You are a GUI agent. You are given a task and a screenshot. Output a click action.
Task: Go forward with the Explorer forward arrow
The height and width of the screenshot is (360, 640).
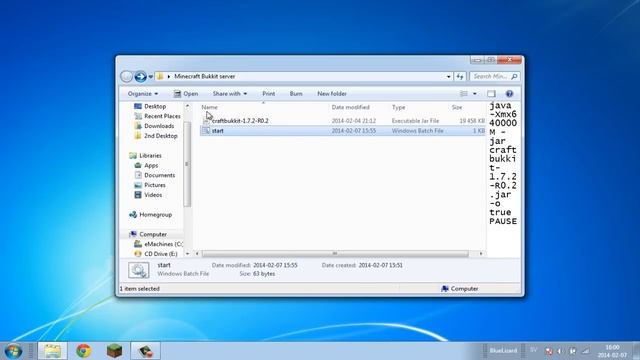140,76
